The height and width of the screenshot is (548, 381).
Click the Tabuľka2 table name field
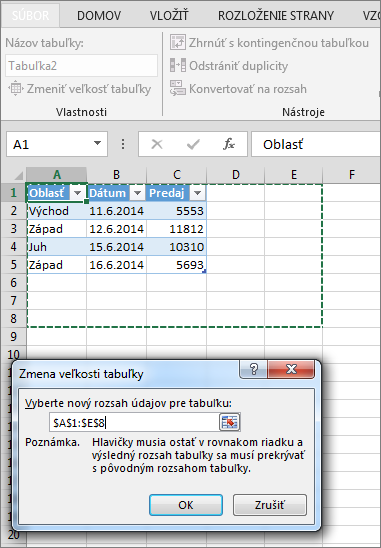[81, 66]
